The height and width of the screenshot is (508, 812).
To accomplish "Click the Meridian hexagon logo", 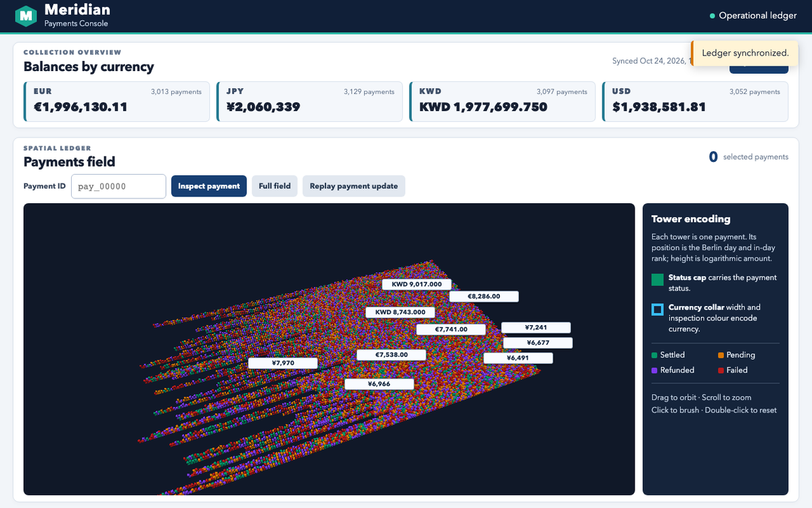I will [x=26, y=16].
